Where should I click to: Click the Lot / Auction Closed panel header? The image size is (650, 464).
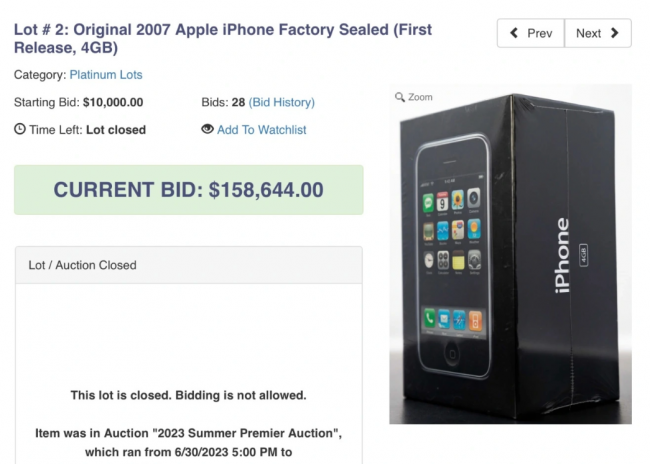189,265
